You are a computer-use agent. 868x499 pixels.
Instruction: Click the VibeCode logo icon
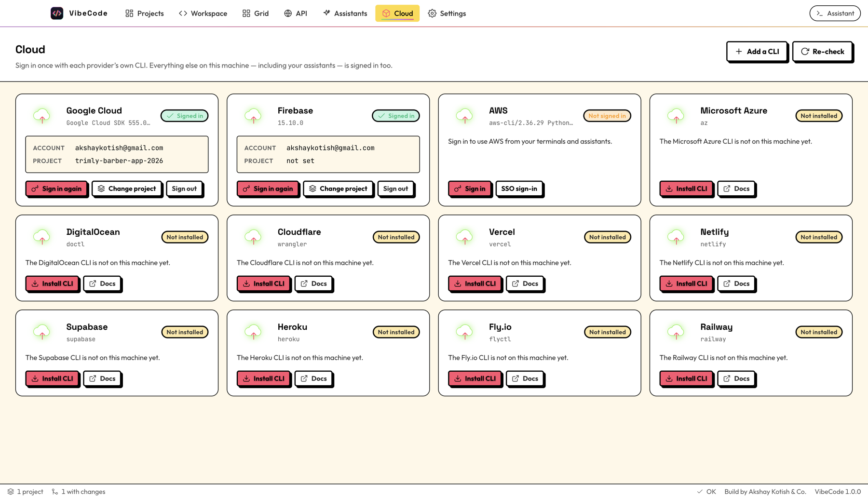click(57, 13)
